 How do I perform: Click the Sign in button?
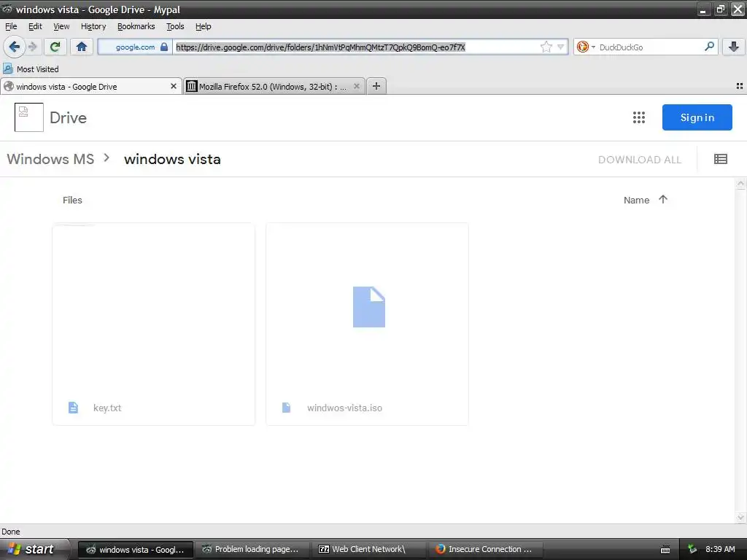[697, 117]
